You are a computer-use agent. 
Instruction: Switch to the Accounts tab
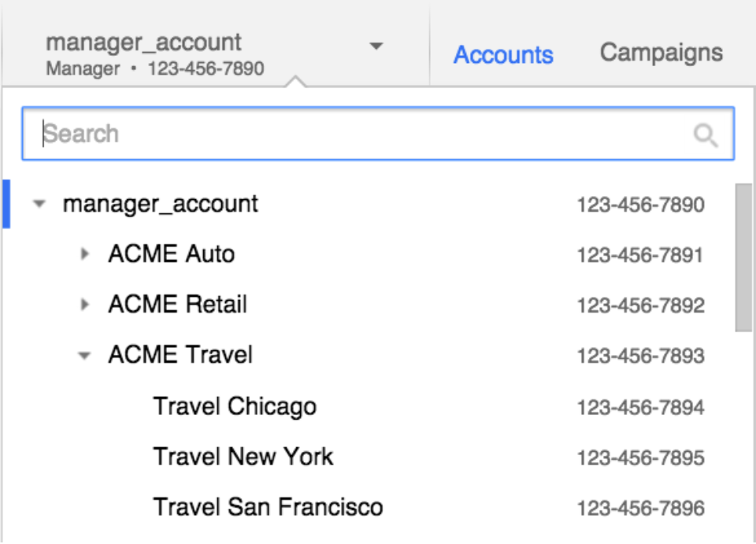tap(503, 54)
